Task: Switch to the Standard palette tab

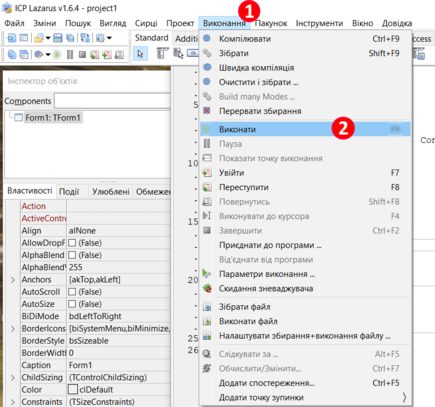Action: [152, 38]
